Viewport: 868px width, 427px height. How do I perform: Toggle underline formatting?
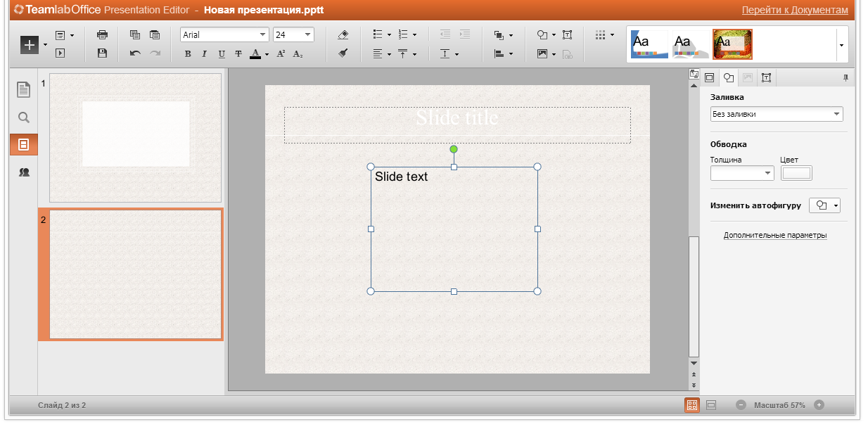tap(222, 53)
